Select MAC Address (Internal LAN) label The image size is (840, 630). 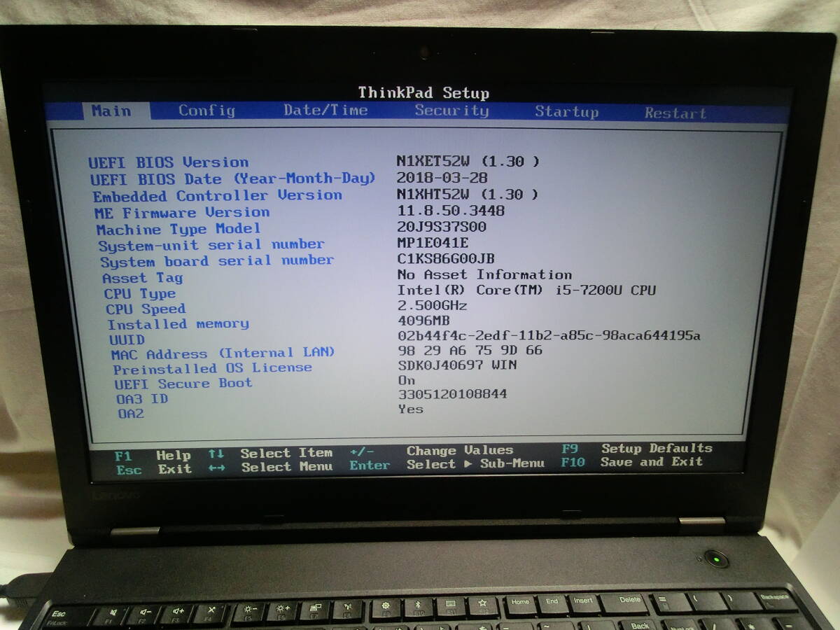coord(223,353)
